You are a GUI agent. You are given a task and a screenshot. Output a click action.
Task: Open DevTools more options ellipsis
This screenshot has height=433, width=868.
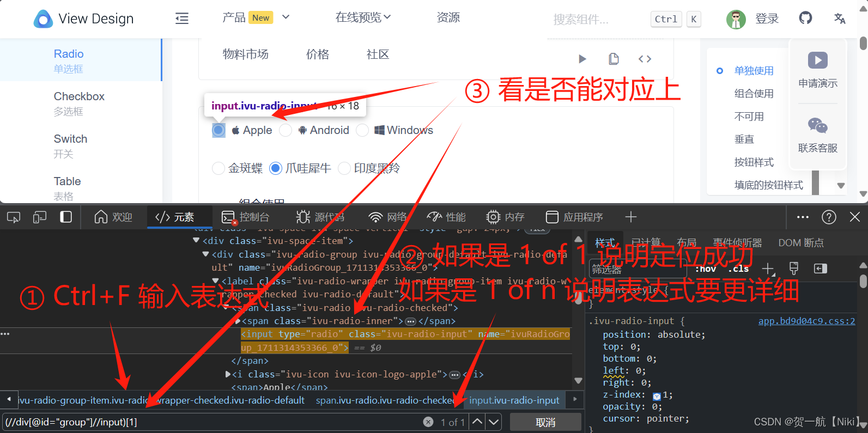click(x=803, y=217)
